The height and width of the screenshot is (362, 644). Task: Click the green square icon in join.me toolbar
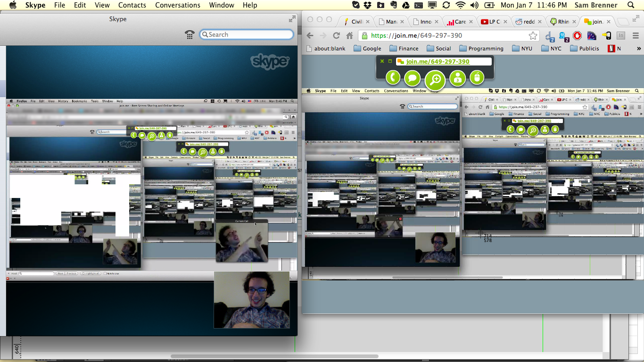pos(390,61)
